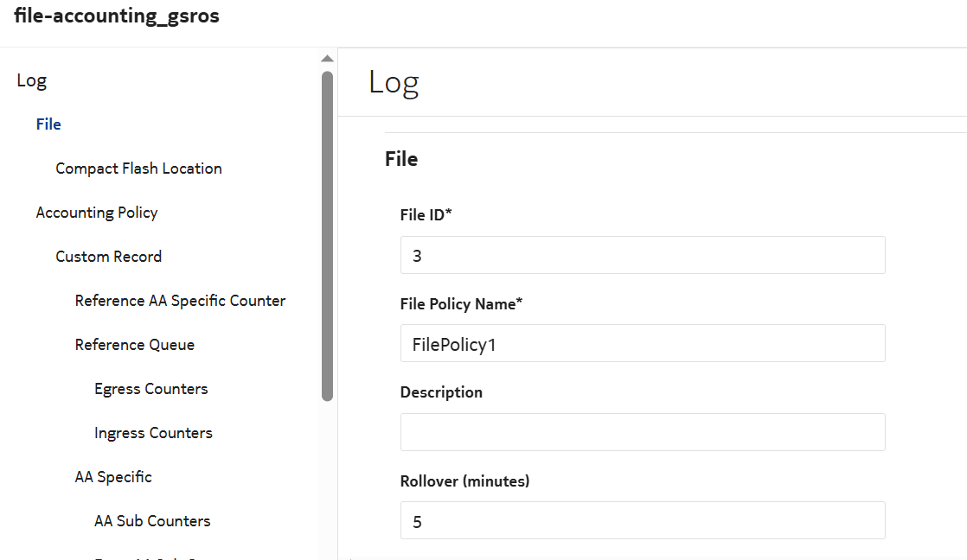Click the File section heading
The image size is (967, 560).
[x=401, y=159]
